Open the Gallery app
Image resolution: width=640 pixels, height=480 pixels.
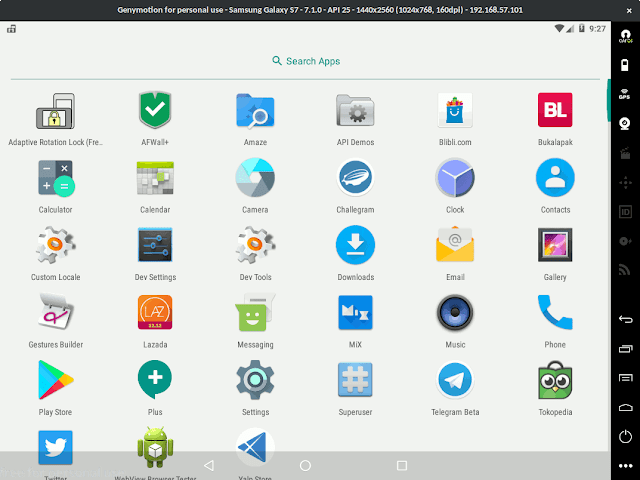[x=555, y=245]
